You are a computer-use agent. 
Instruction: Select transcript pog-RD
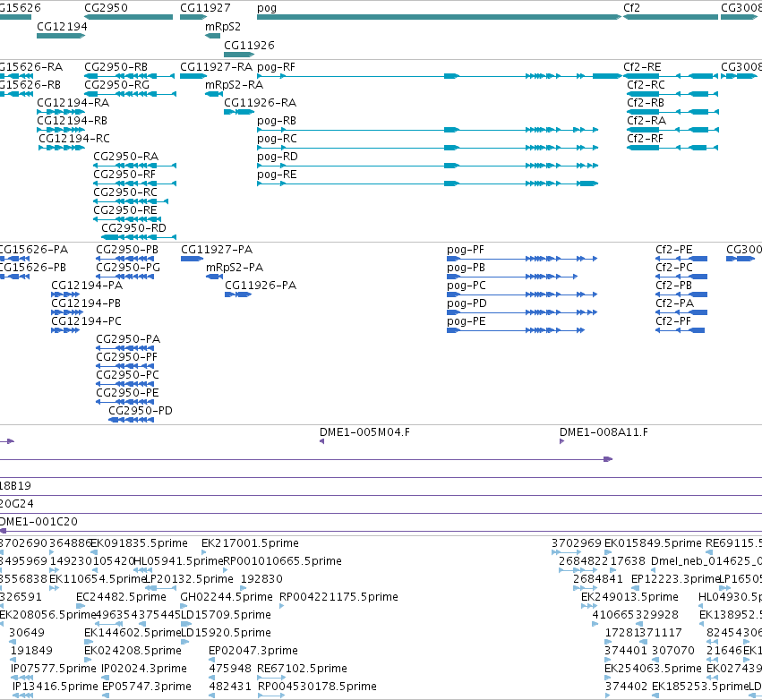[x=428, y=166]
